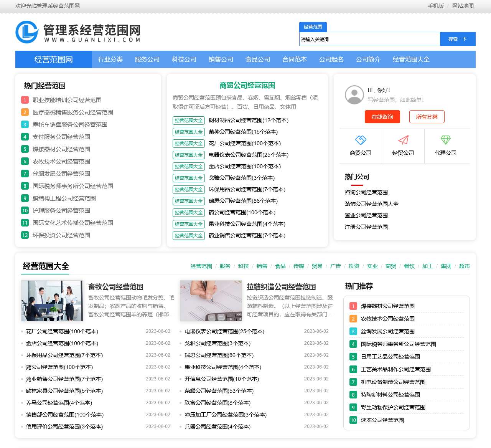
Task: Click the orange number 2 badge beside 医疗器械销售服务公司经营范围
Action: tap(25, 112)
